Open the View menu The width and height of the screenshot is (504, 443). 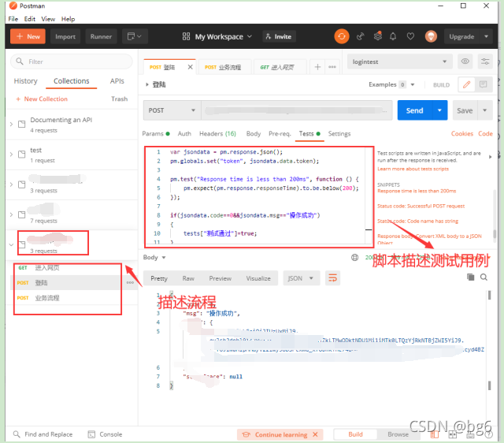pyautogui.click(x=48, y=19)
